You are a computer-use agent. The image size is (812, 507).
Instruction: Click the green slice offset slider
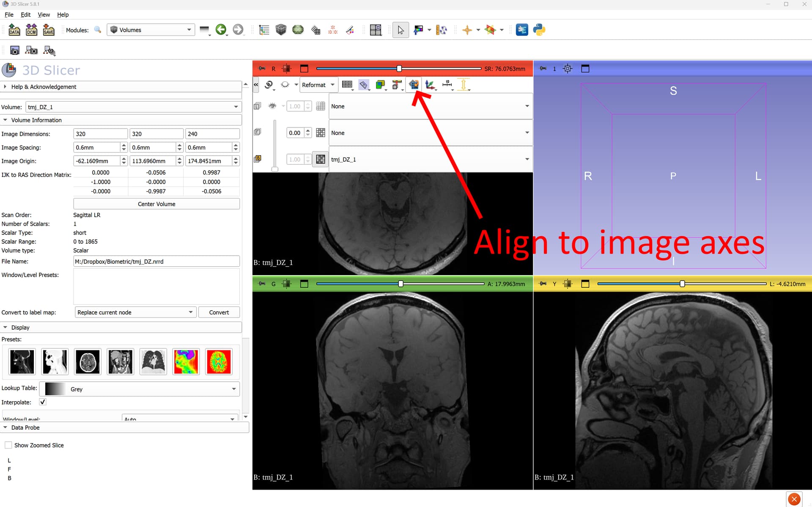pos(401,284)
